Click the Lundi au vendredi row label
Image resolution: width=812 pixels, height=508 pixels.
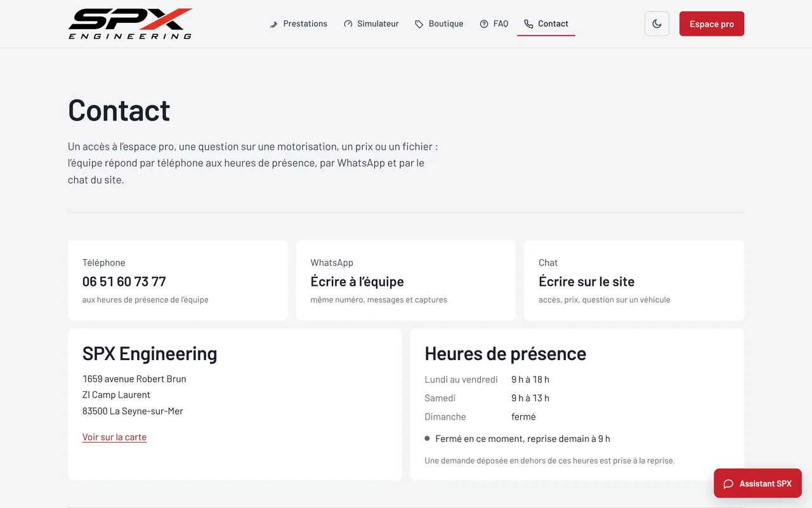(461, 380)
